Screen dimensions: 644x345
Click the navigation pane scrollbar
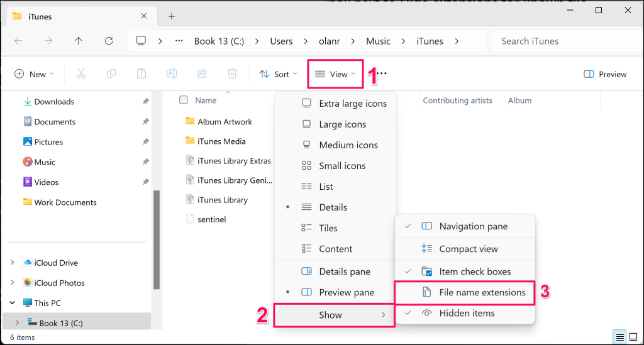click(156, 240)
